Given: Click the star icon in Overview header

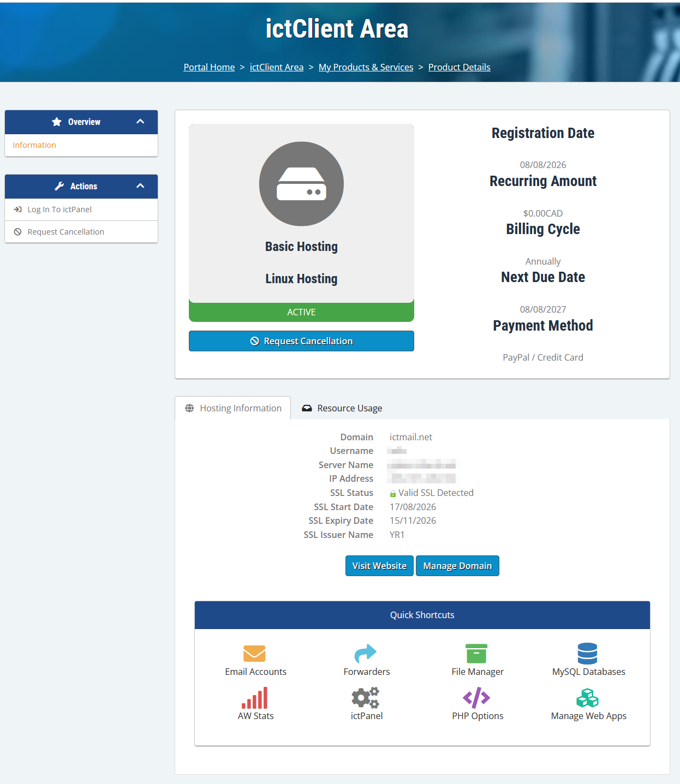Looking at the screenshot, I should pos(57,122).
